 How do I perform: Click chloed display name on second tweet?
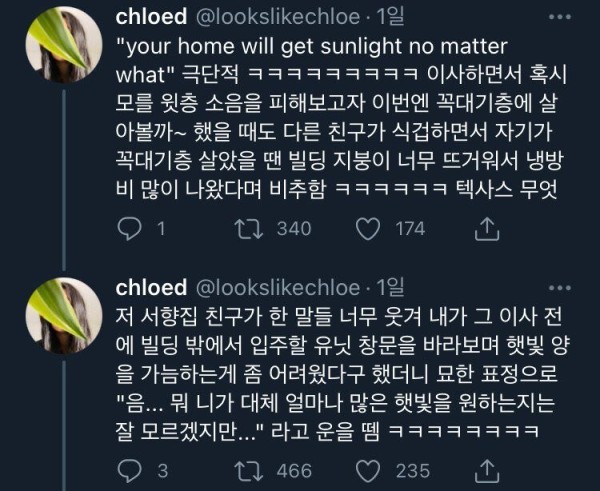pos(151,287)
